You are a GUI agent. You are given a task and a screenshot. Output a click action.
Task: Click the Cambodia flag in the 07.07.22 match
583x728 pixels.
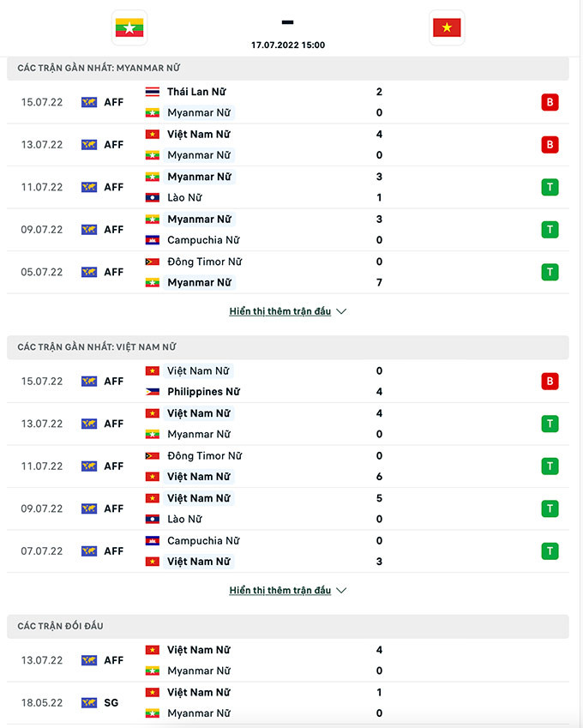(x=153, y=541)
